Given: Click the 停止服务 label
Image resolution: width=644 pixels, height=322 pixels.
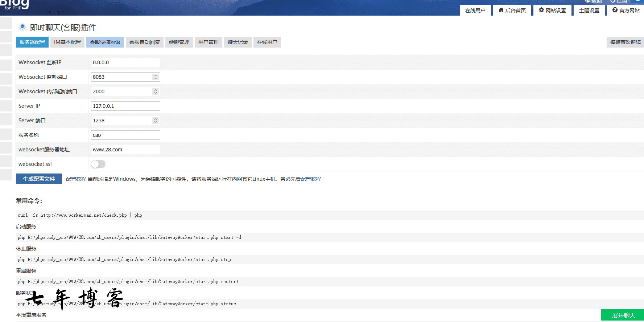Looking at the screenshot, I should coord(26,249).
